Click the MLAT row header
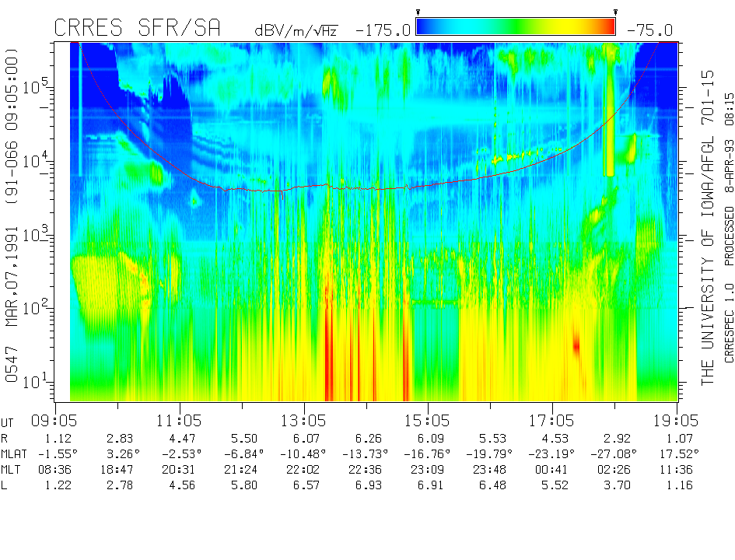Viewport: 735px width, 560px height. 14,454
